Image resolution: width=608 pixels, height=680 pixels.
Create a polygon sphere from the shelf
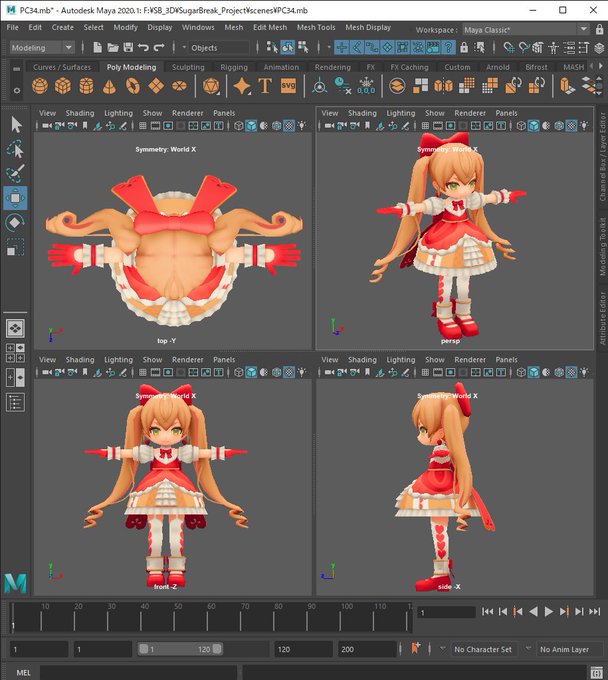click(40, 86)
